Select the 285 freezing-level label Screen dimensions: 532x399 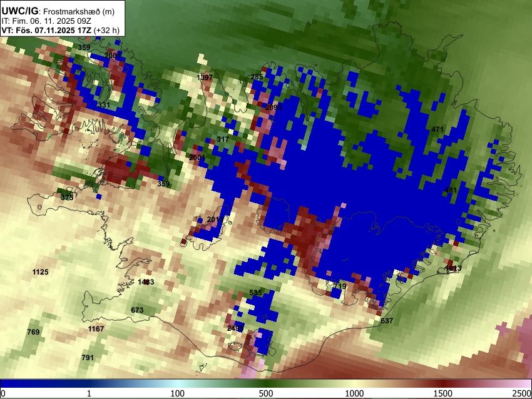coord(257,77)
